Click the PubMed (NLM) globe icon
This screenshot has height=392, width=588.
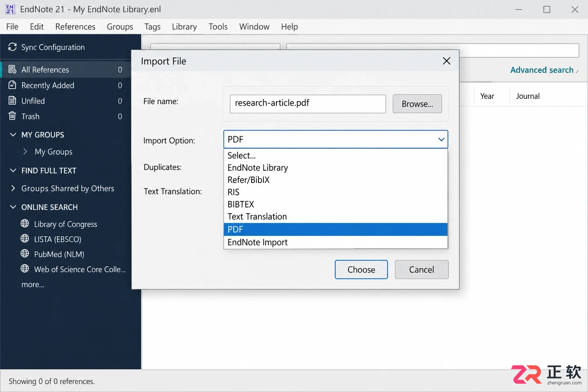pos(25,254)
